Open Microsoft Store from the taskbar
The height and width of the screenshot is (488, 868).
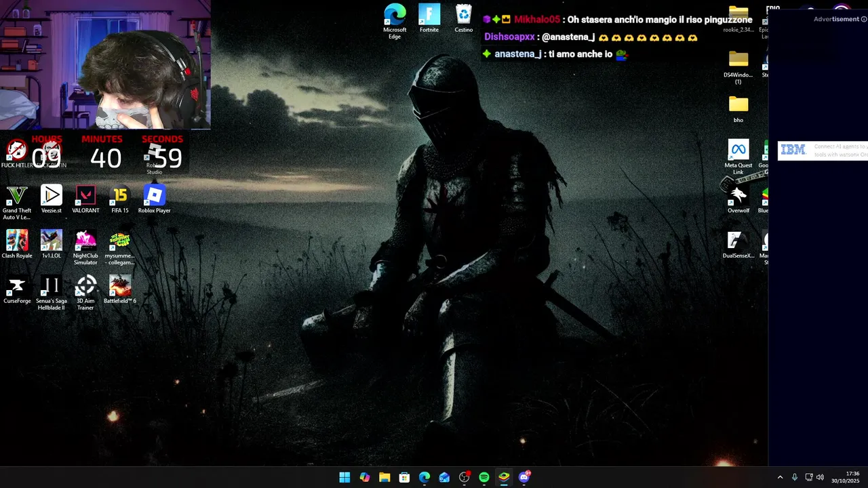[x=404, y=477]
